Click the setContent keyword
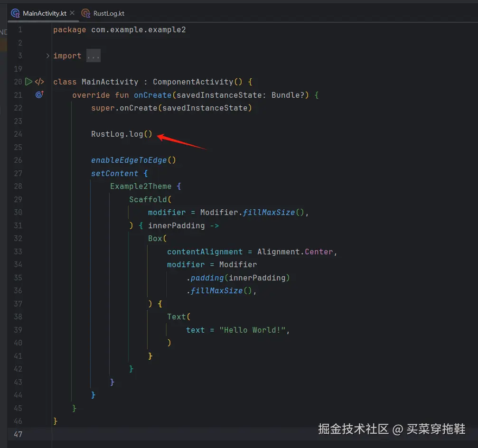The height and width of the screenshot is (448, 478). click(114, 173)
